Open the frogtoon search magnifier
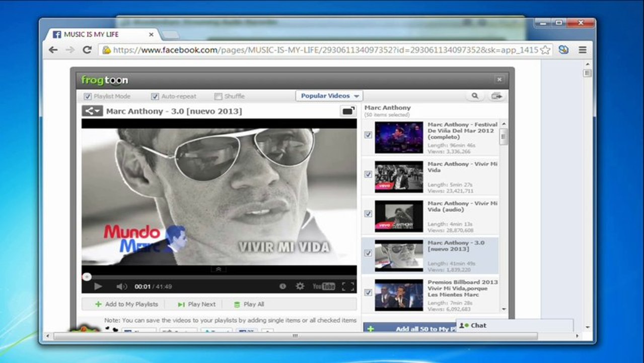The height and width of the screenshot is (363, 644). [475, 96]
